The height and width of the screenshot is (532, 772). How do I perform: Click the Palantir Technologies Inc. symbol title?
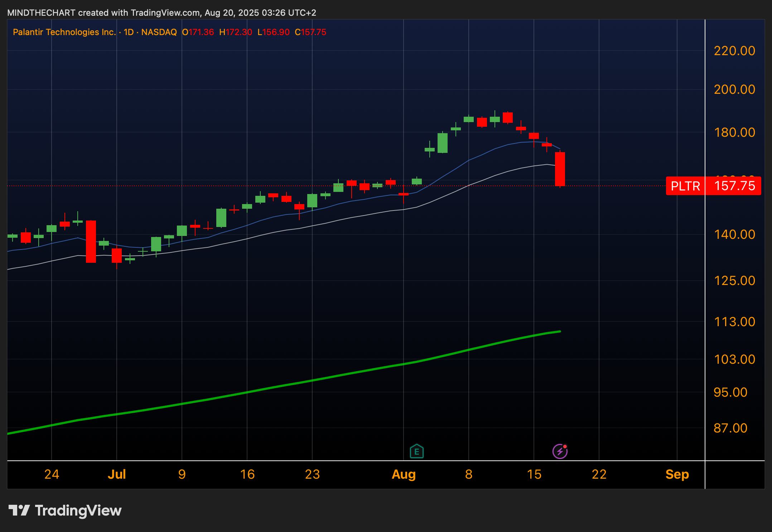[x=64, y=32]
